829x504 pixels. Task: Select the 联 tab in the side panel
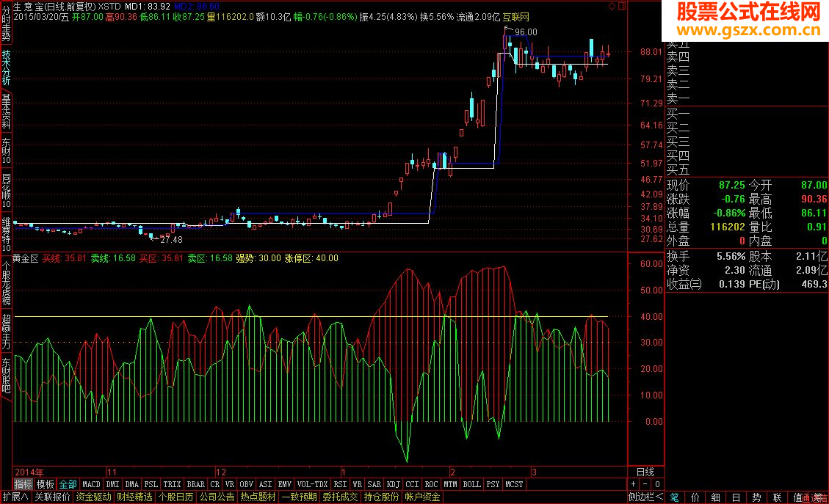[x=777, y=497]
